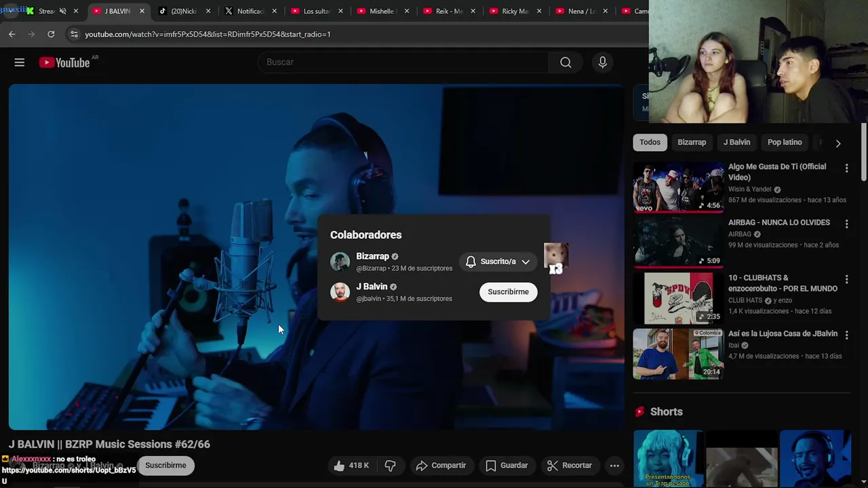Click video title J BALVIN || BZRP Music Sessions
This screenshot has width=868, height=488.
coord(109,445)
